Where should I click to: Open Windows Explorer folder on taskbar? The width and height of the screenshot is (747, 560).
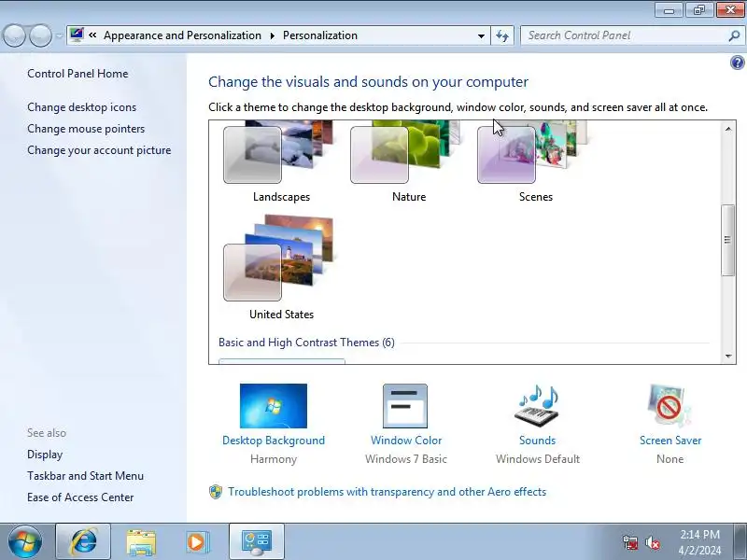[141, 542]
